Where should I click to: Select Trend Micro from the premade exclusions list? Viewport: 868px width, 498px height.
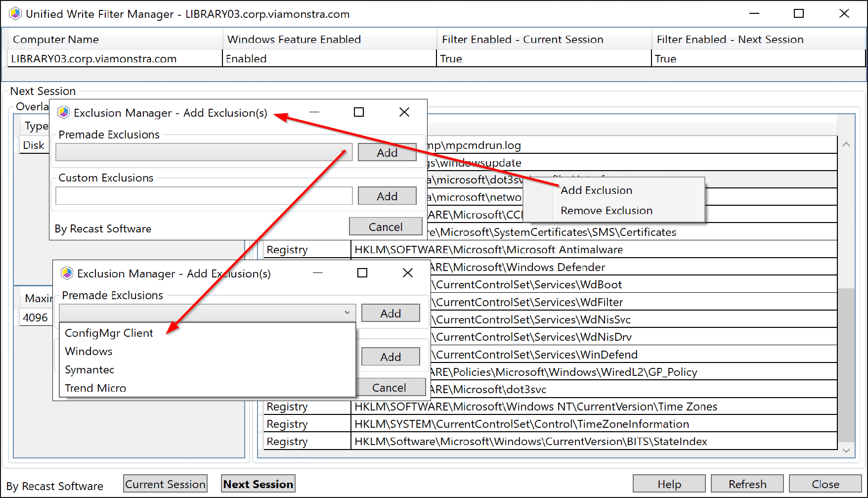click(x=95, y=388)
